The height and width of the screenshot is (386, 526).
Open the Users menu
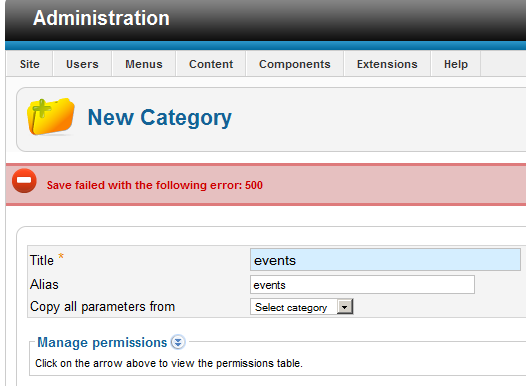tap(82, 64)
